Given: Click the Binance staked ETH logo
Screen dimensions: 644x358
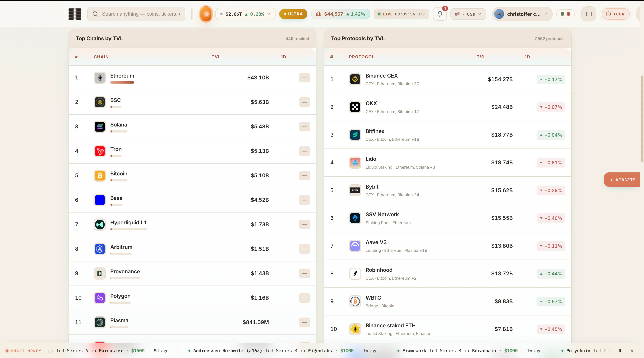Looking at the screenshot, I should pos(355,329).
